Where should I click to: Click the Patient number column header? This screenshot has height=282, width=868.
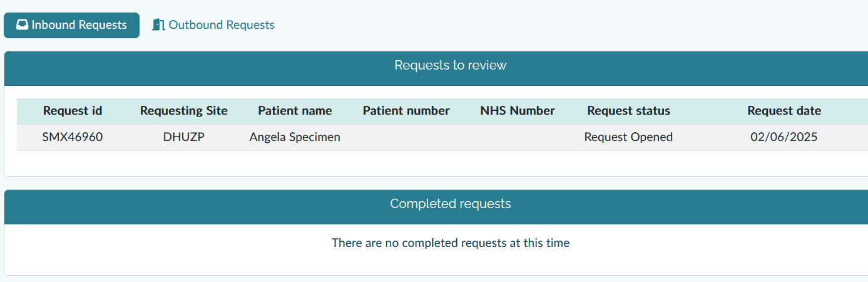point(406,111)
